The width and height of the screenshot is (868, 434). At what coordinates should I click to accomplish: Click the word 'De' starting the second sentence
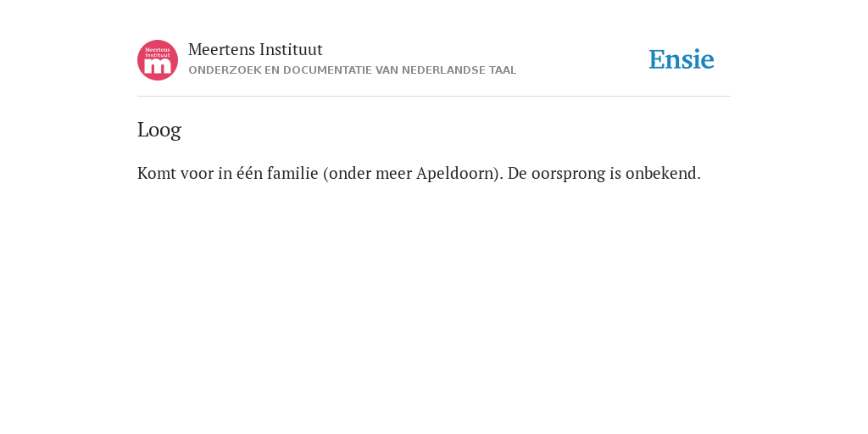pyautogui.click(x=517, y=173)
